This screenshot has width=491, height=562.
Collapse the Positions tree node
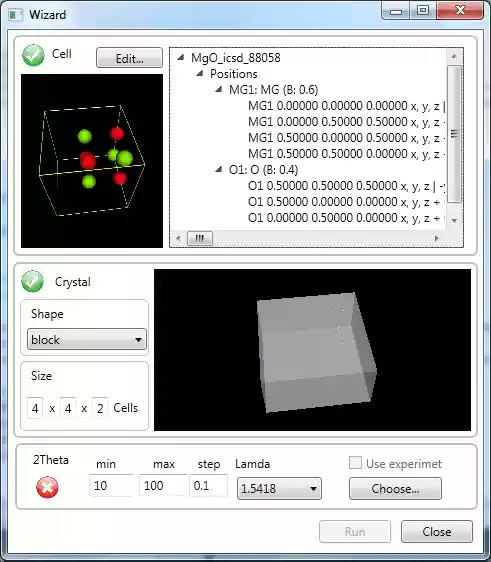[200, 73]
